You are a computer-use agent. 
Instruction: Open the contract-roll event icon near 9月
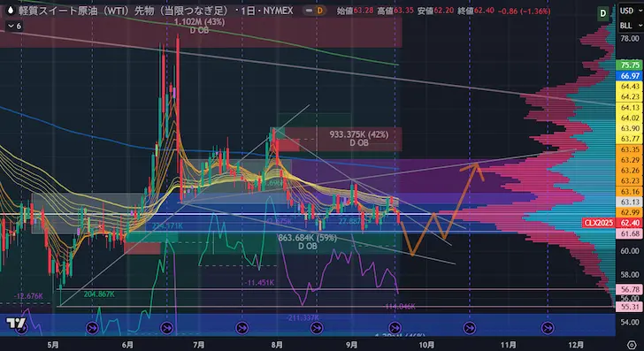[395, 328]
